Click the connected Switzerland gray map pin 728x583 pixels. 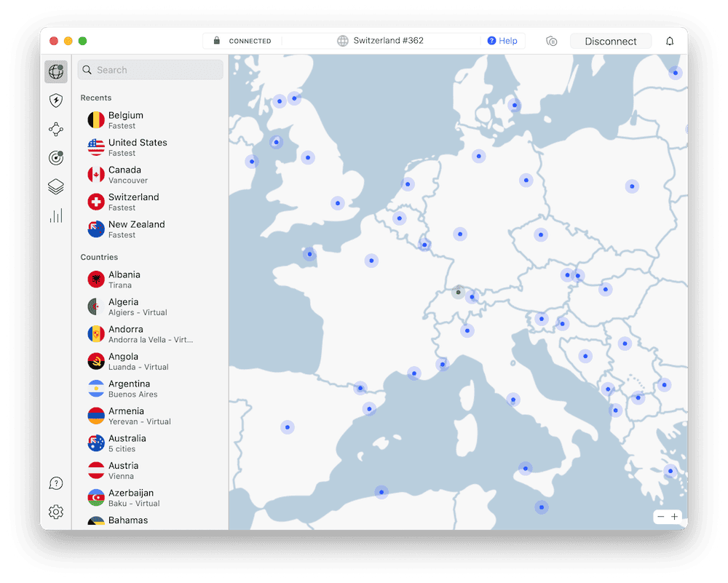point(458,292)
